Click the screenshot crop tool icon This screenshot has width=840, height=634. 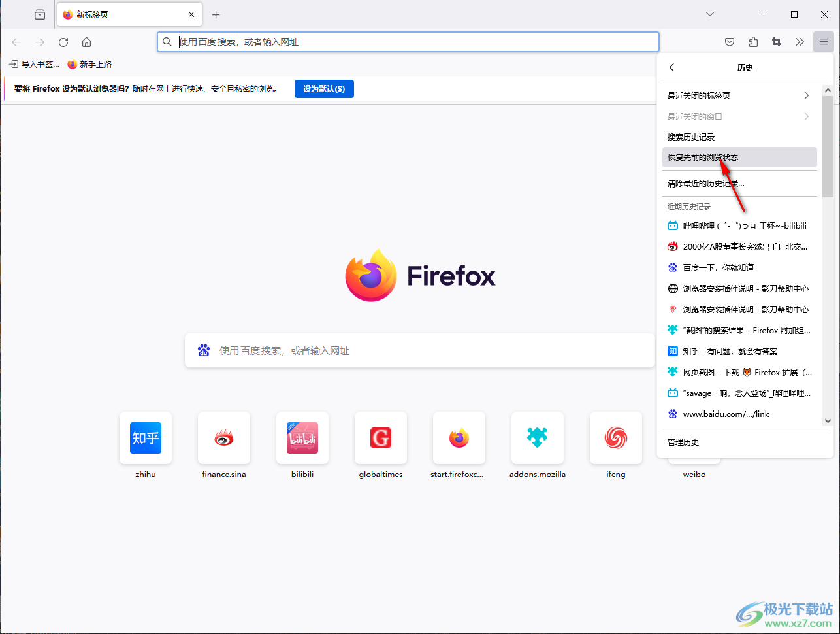tap(777, 42)
